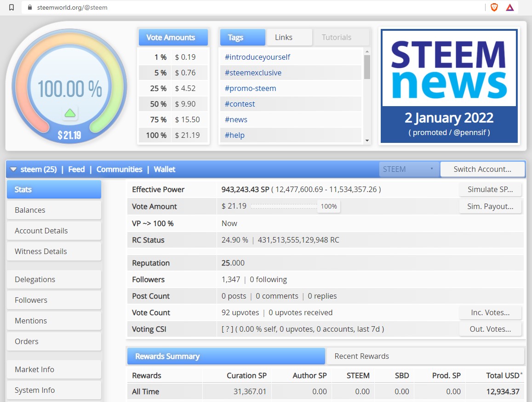
Task: Click the 100% vote slider handle
Action: [x=329, y=206]
